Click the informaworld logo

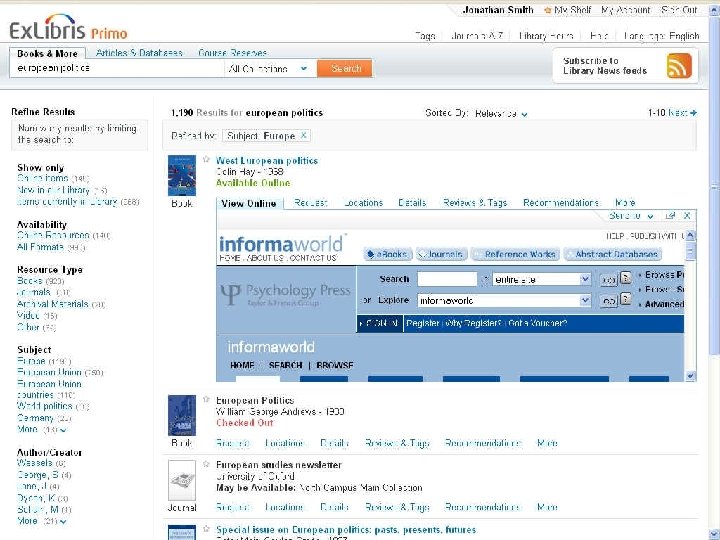pyautogui.click(x=281, y=244)
